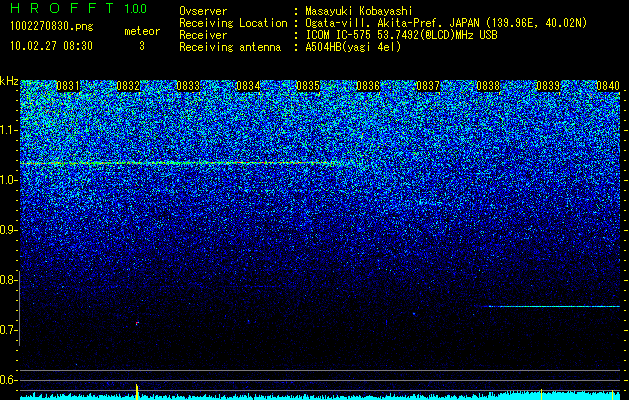Click the 0840 time marker
The width and height of the screenshot is (629, 400).
(x=608, y=86)
